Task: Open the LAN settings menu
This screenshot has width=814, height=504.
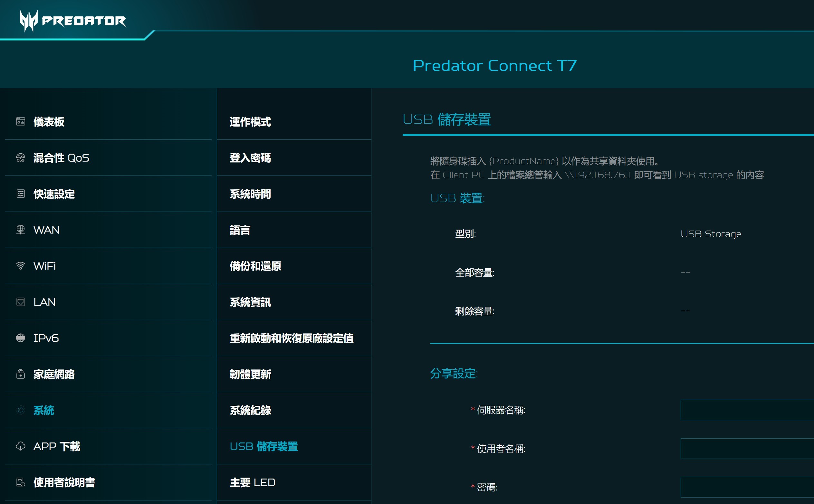Action: (x=108, y=302)
